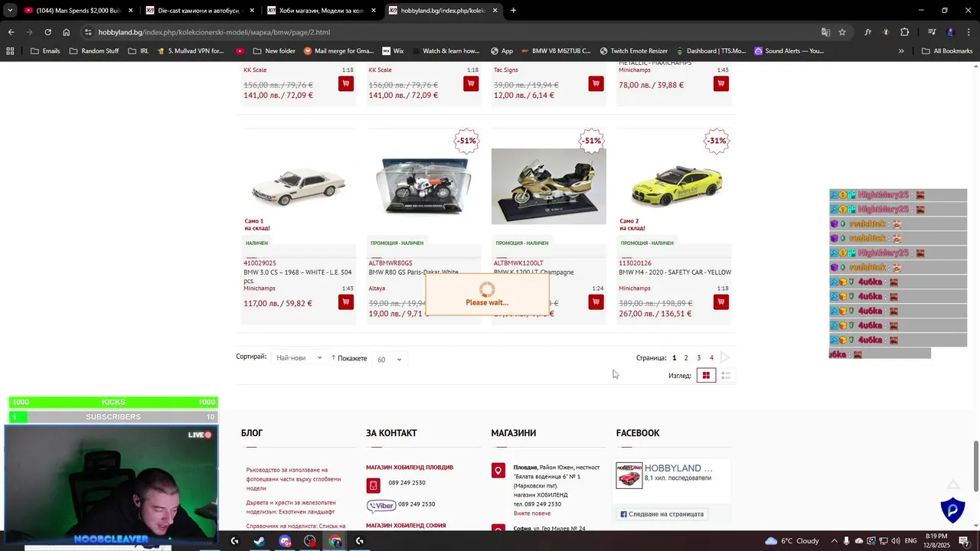Viewport: 980px width, 551px height.
Task: Switch to list view layout
Action: point(726,376)
